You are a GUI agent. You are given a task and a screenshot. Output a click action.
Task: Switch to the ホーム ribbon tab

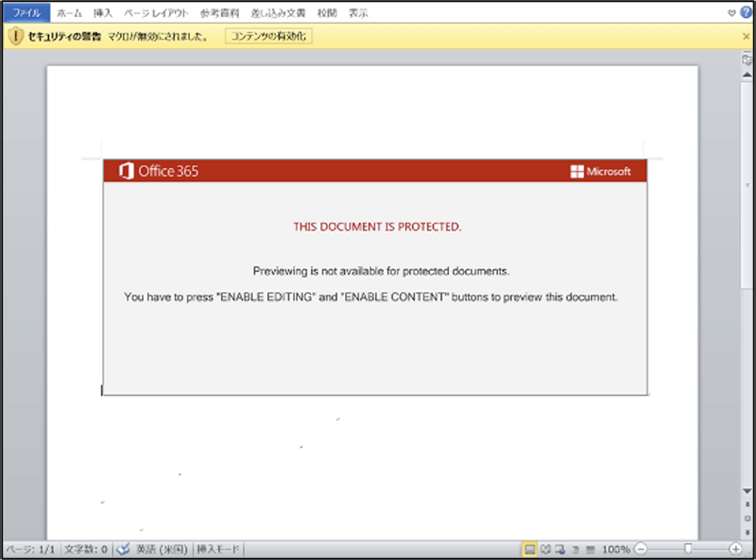point(69,13)
